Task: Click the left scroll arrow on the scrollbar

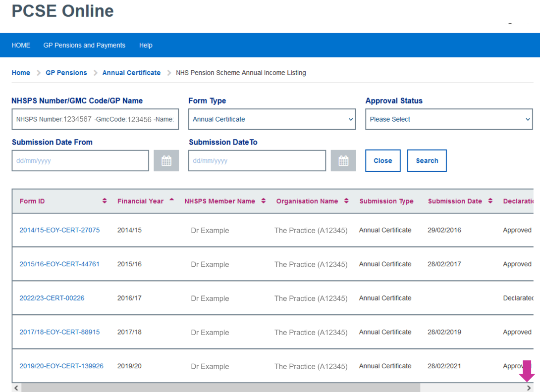Action: pyautogui.click(x=16, y=388)
